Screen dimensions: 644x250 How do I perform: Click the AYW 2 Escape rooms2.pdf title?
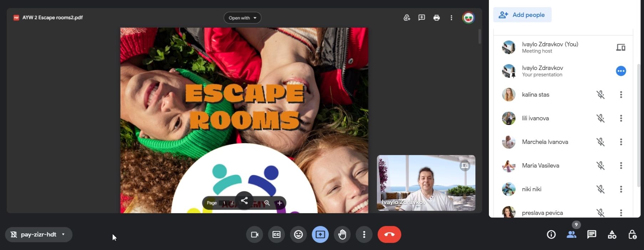click(52, 17)
